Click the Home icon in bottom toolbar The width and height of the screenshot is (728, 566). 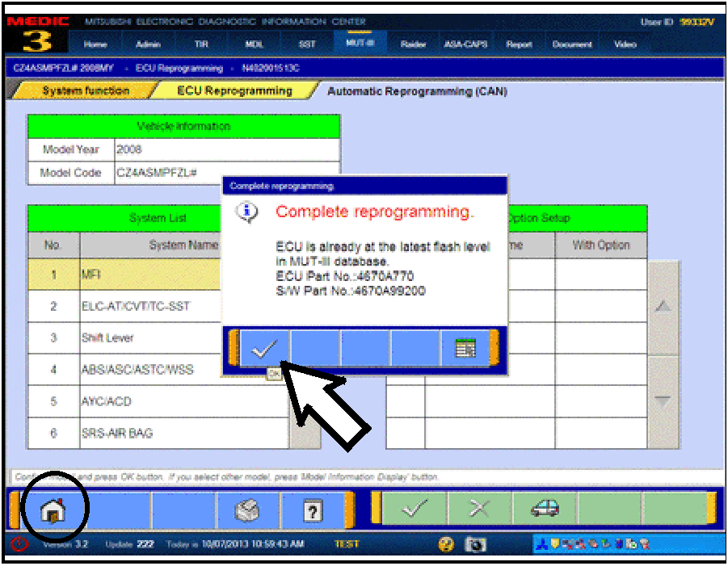[53, 510]
